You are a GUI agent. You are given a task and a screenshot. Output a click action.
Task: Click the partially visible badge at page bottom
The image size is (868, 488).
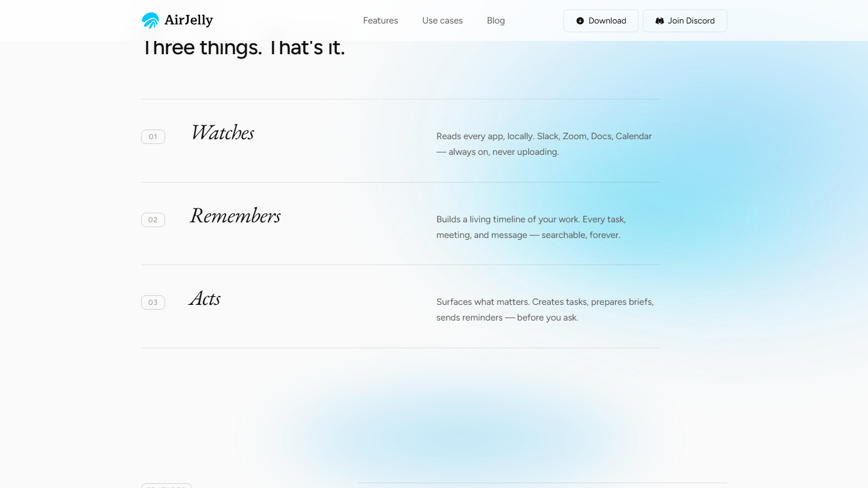pyautogui.click(x=166, y=486)
